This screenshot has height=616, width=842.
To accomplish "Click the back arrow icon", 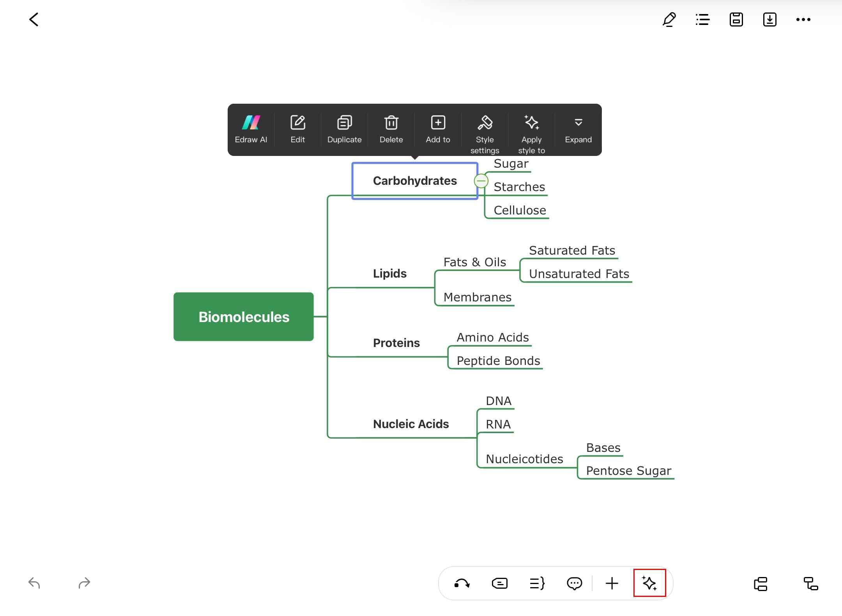I will coord(34,19).
